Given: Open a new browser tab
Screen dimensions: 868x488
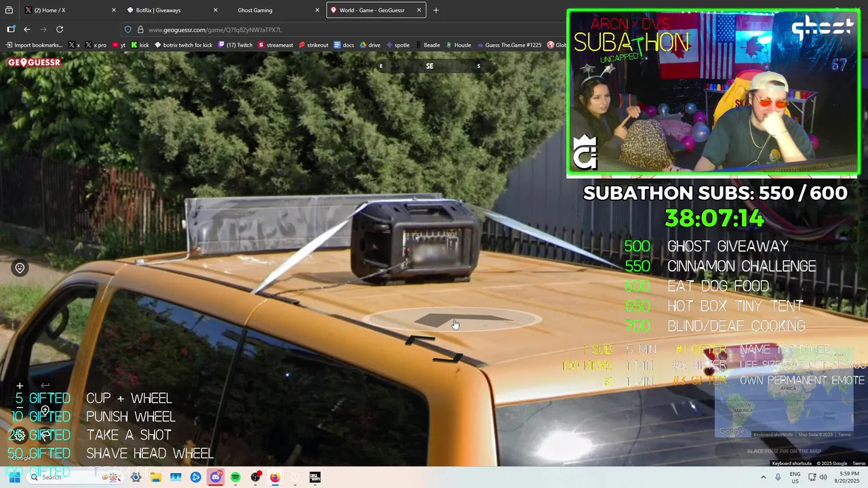Looking at the screenshot, I should coord(436,10).
